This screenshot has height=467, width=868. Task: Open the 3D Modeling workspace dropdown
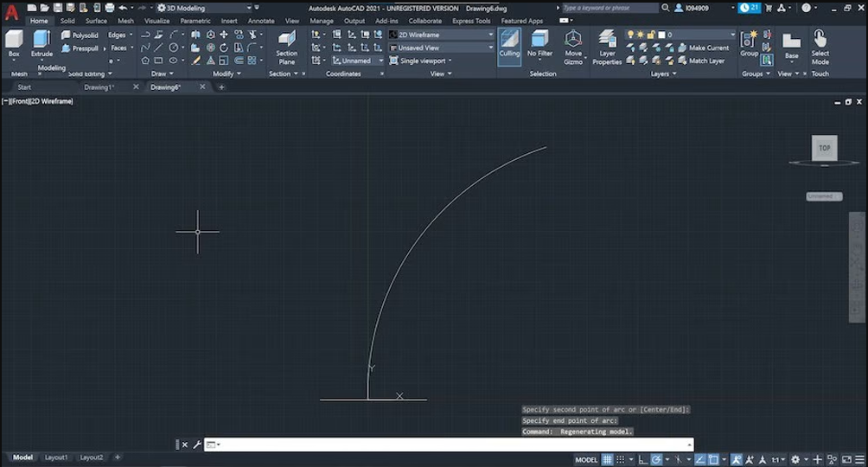[x=204, y=8]
